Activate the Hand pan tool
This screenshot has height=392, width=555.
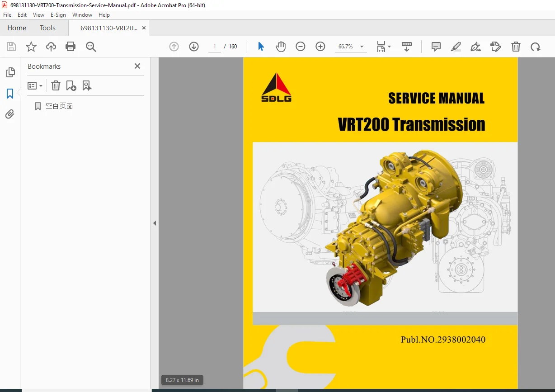281,47
